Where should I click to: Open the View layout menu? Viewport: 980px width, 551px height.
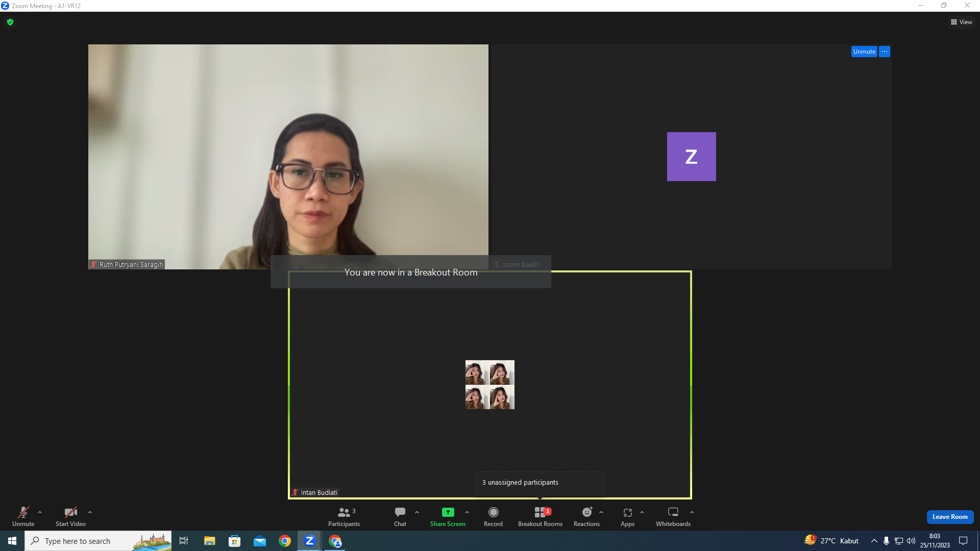click(962, 22)
